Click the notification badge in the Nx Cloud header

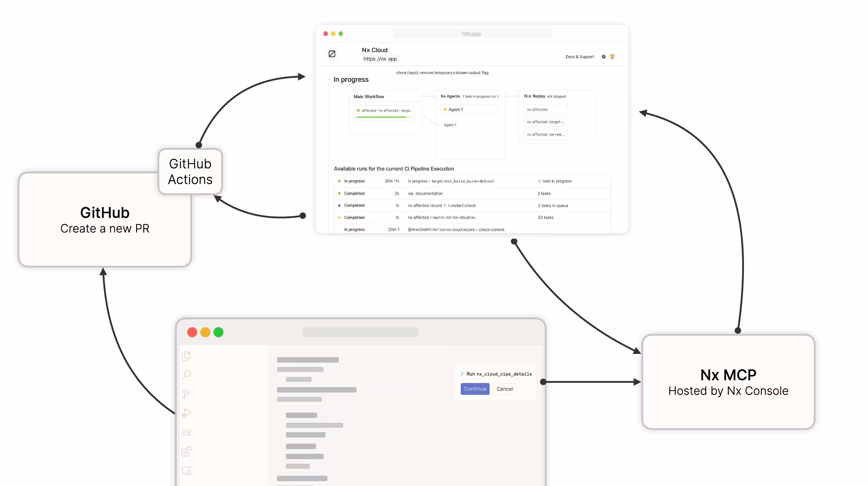pos(603,57)
